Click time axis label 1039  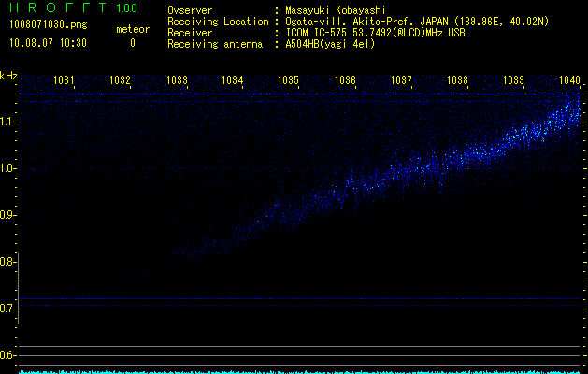pos(513,79)
